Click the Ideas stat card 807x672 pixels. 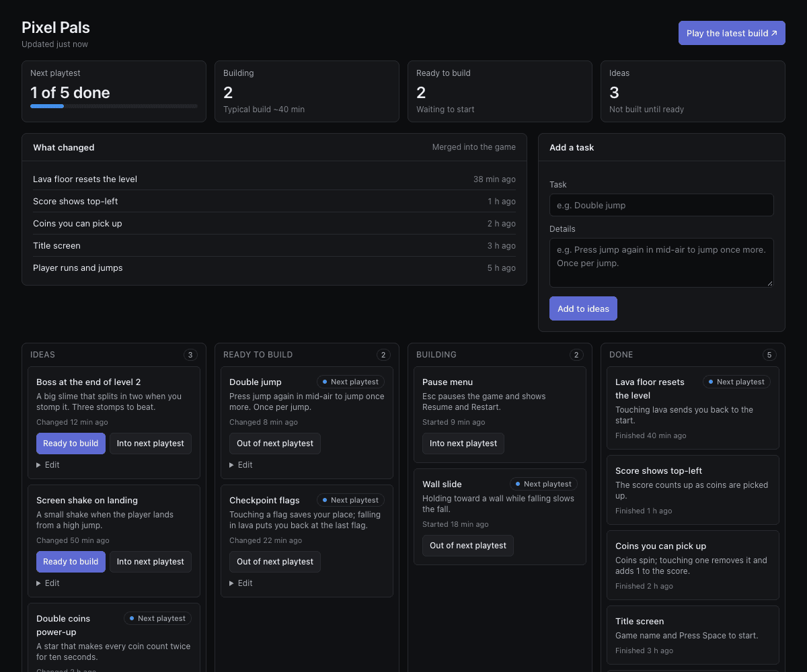pyautogui.click(x=693, y=91)
